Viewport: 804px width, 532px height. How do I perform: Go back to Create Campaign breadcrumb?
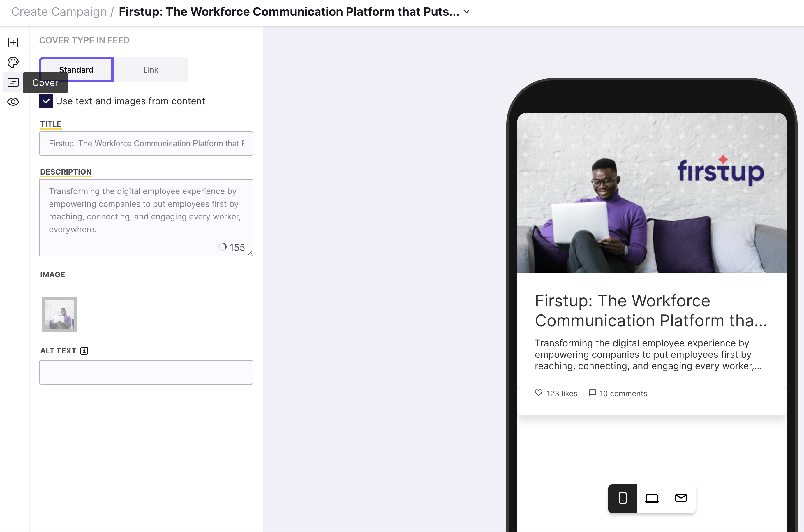coord(59,12)
